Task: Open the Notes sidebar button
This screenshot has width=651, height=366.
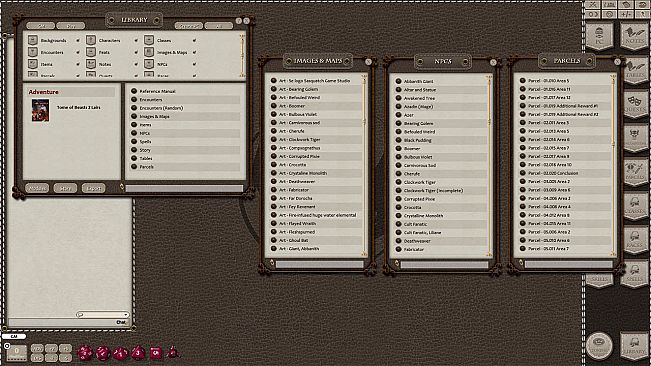Action: [x=634, y=37]
